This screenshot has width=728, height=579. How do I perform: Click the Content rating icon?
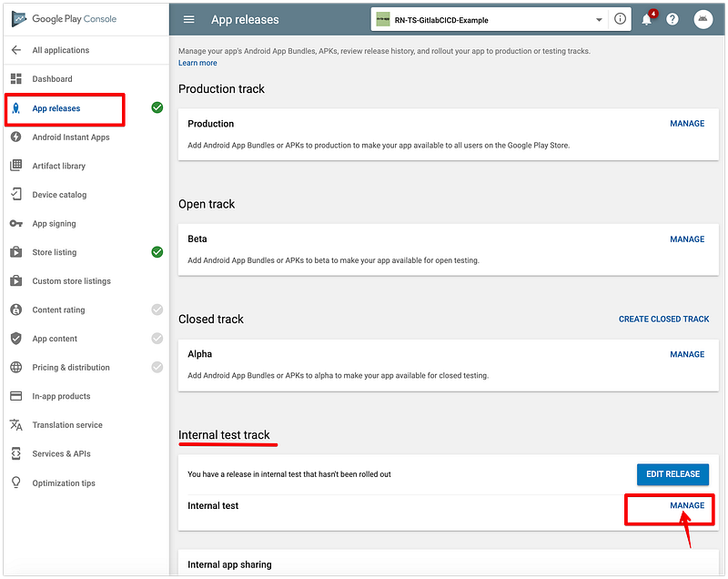point(16,310)
